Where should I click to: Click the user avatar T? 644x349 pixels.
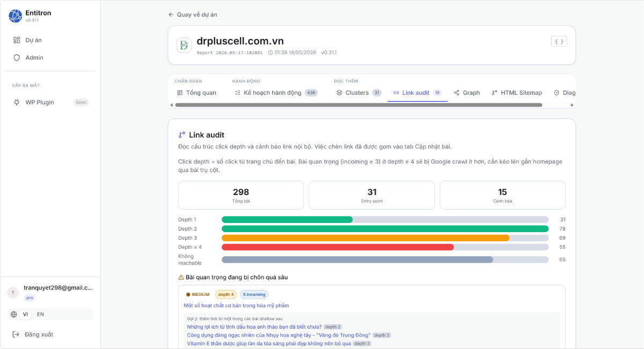(x=13, y=292)
